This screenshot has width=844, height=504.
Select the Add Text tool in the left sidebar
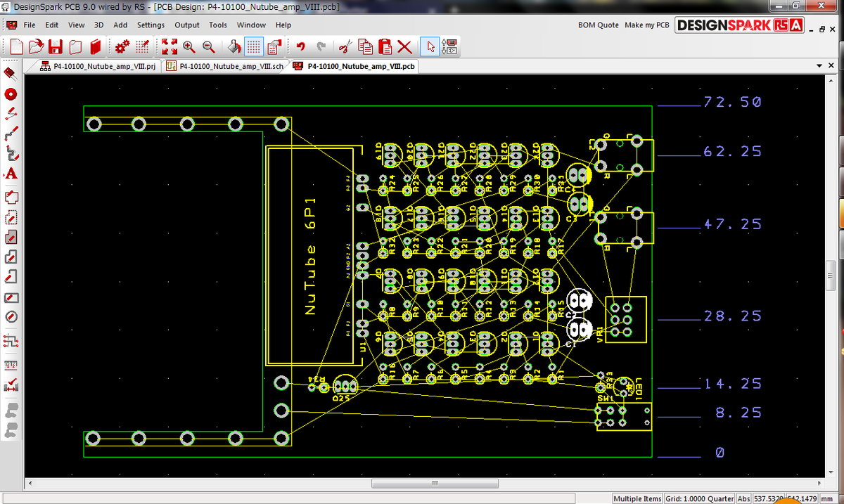10,174
